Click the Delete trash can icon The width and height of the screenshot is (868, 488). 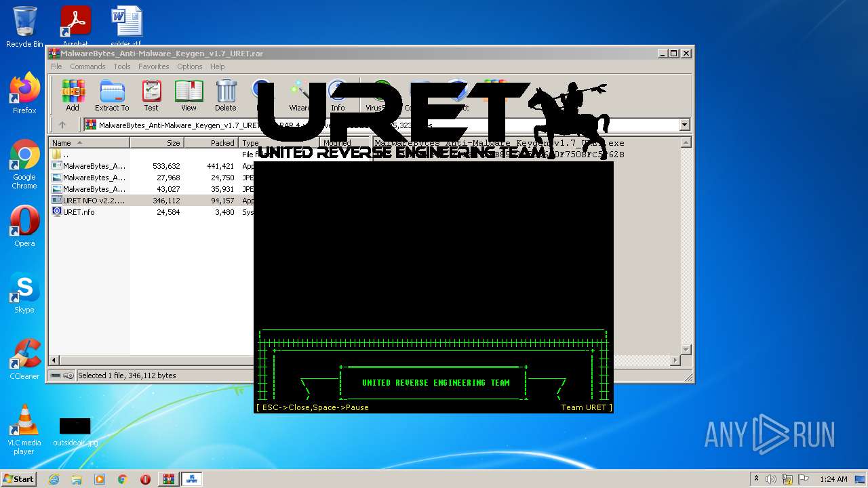click(x=226, y=96)
